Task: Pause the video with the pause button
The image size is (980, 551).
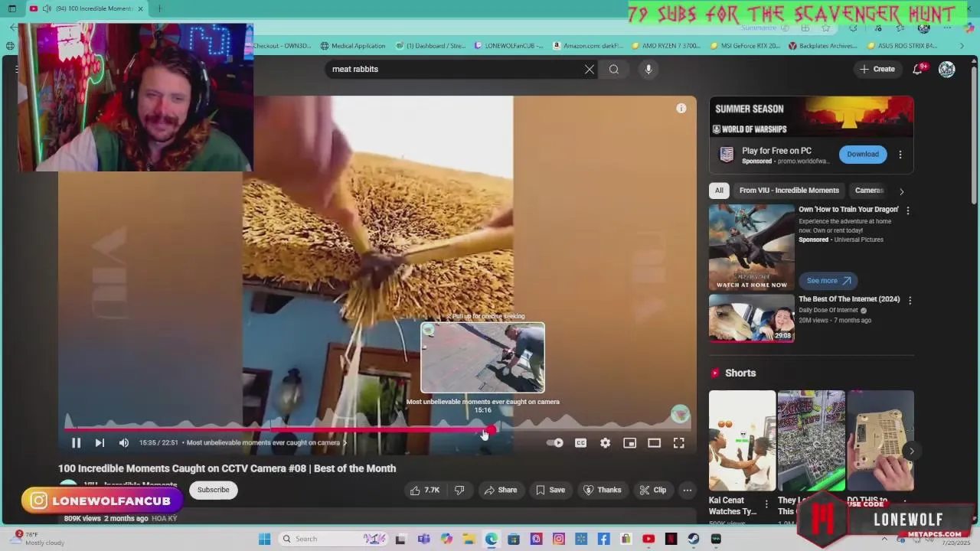Action: point(76,442)
